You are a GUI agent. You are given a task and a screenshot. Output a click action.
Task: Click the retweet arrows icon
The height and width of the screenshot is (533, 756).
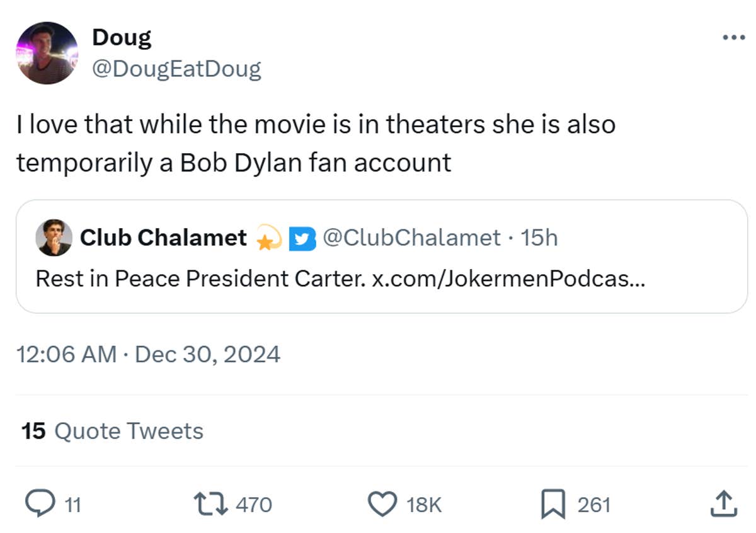[x=212, y=504]
